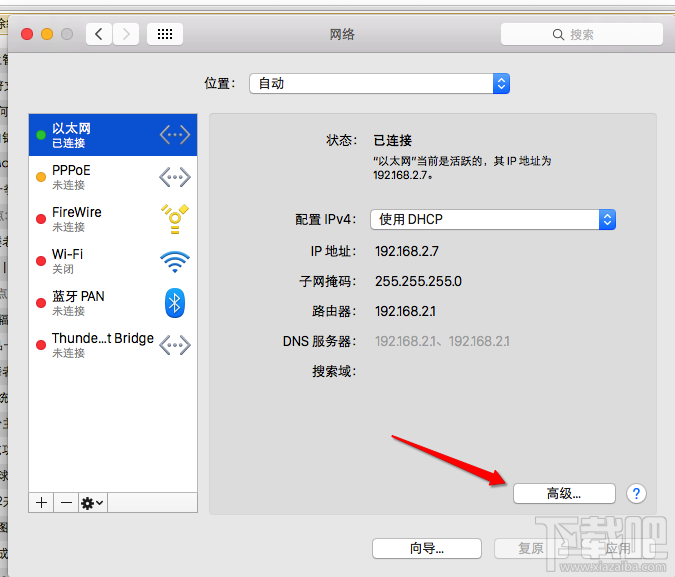
Task: Click blue stepper arrows of 位置 dropdown
Action: pos(501,84)
